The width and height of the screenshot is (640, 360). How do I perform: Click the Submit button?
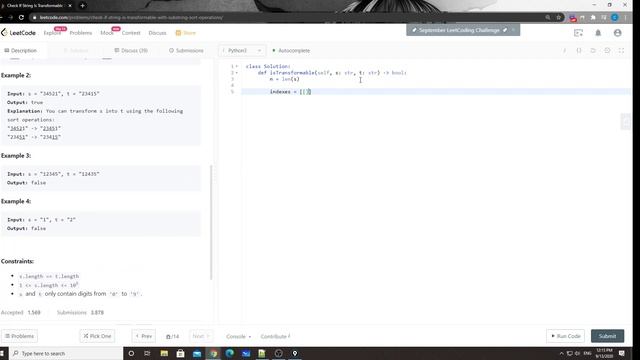tap(607, 336)
